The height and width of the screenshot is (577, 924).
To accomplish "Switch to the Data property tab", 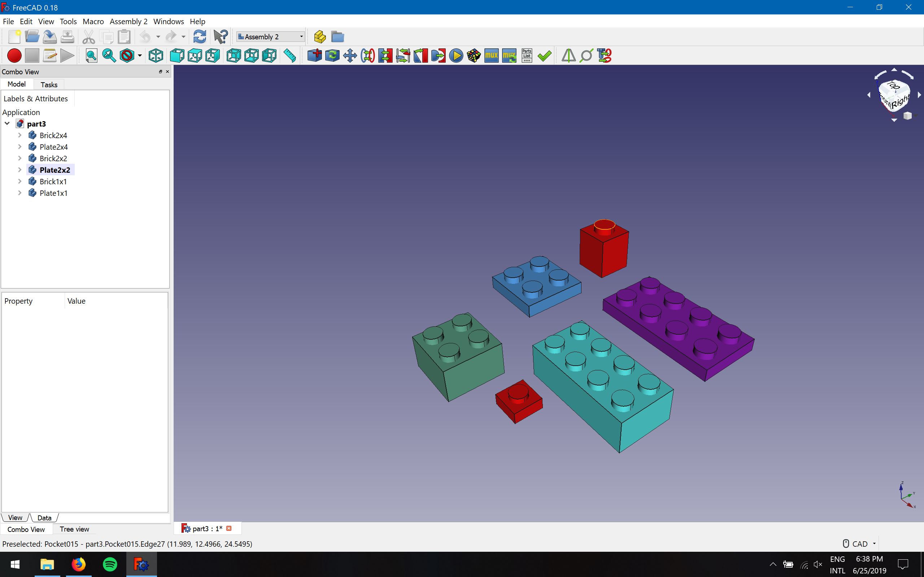I will point(44,518).
